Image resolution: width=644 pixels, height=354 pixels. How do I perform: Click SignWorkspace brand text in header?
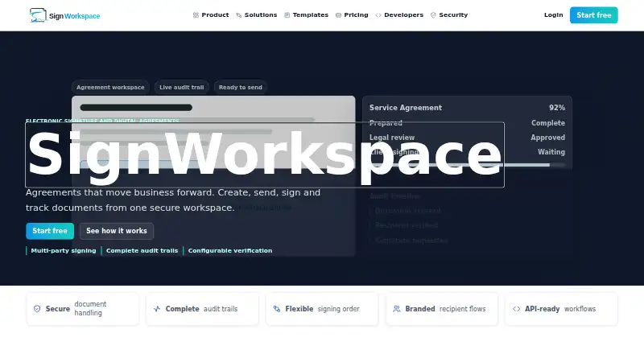point(74,16)
